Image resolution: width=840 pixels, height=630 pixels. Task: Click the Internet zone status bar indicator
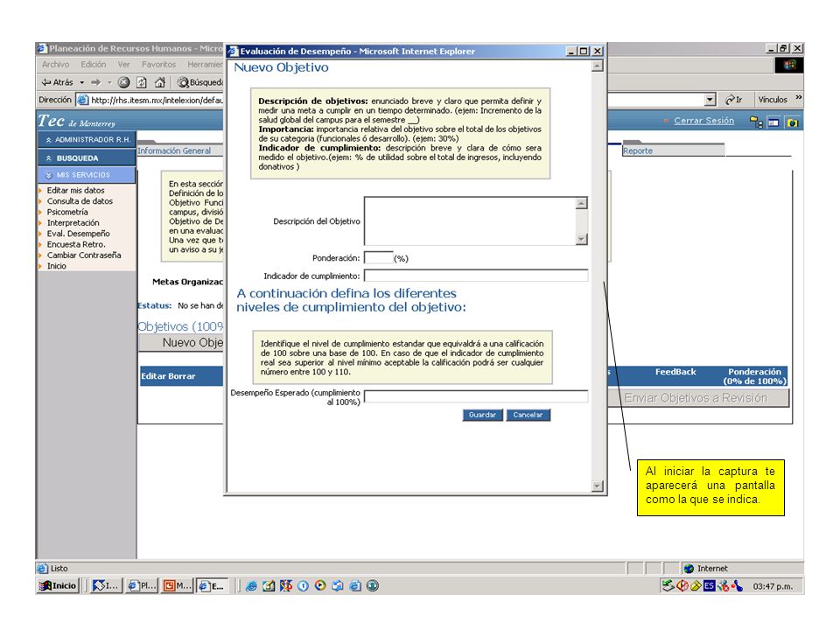point(706,569)
